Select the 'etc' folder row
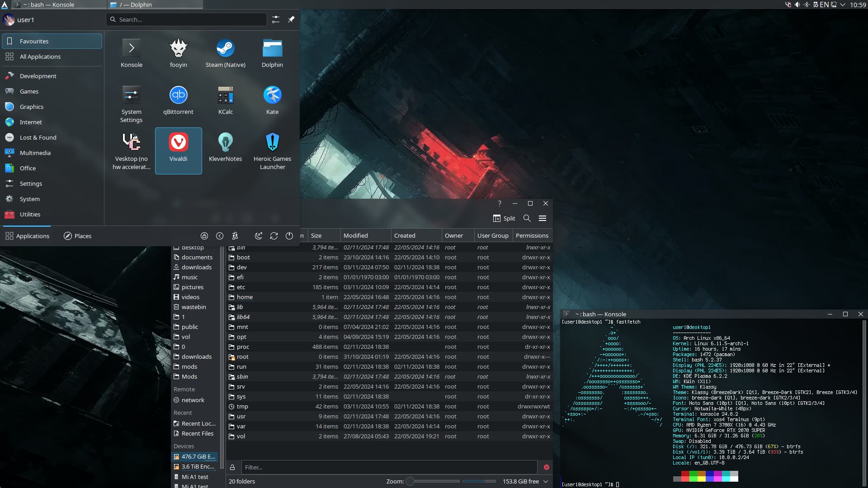The width and height of the screenshot is (868, 488). tap(389, 287)
